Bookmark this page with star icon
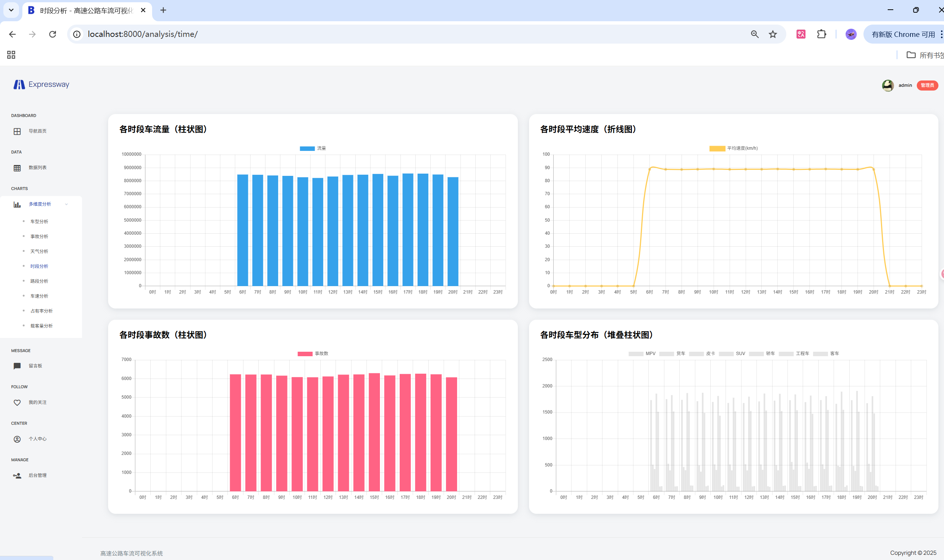The image size is (944, 560). pyautogui.click(x=772, y=34)
